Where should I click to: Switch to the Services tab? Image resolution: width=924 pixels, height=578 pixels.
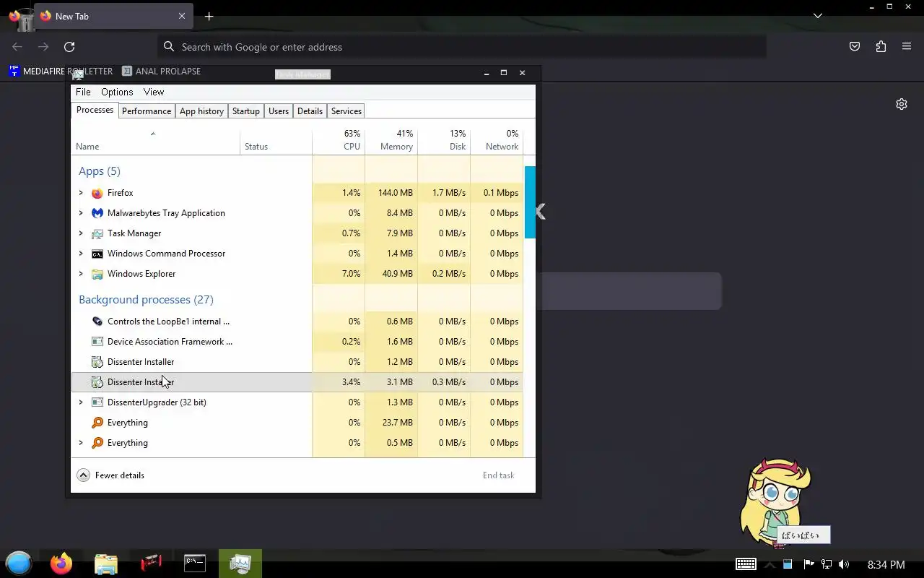coord(346,111)
